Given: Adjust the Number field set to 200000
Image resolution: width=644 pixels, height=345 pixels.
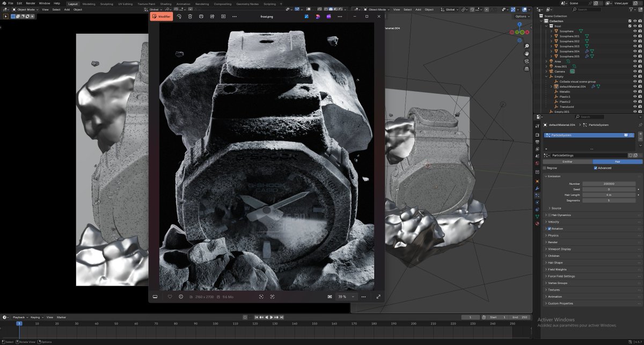Looking at the screenshot, I should click(x=609, y=183).
